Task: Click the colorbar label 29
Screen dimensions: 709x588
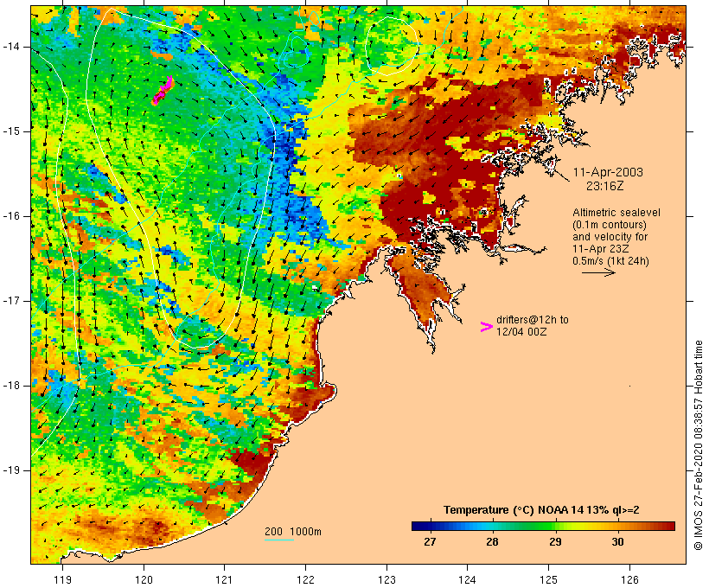Action: tap(555, 541)
